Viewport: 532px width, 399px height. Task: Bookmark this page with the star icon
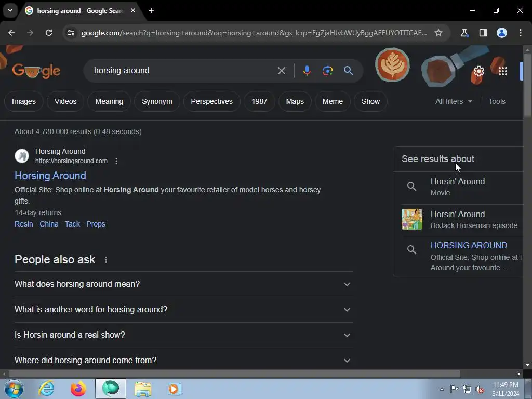[438, 33]
